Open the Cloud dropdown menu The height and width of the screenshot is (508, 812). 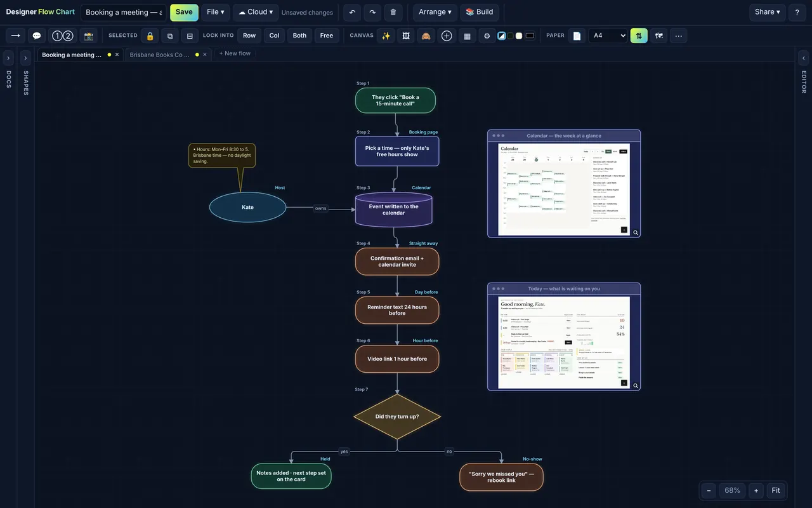click(256, 12)
